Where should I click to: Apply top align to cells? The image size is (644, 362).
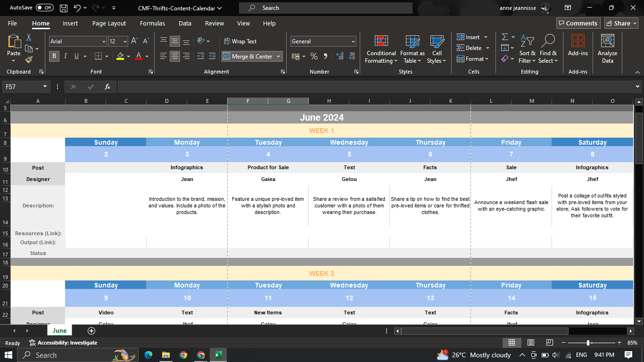pyautogui.click(x=164, y=41)
